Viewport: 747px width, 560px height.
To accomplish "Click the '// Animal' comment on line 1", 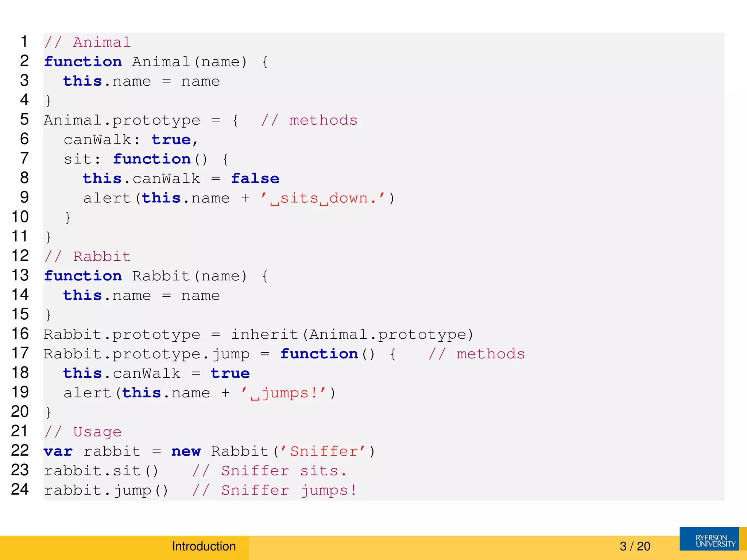I will tap(87, 42).
